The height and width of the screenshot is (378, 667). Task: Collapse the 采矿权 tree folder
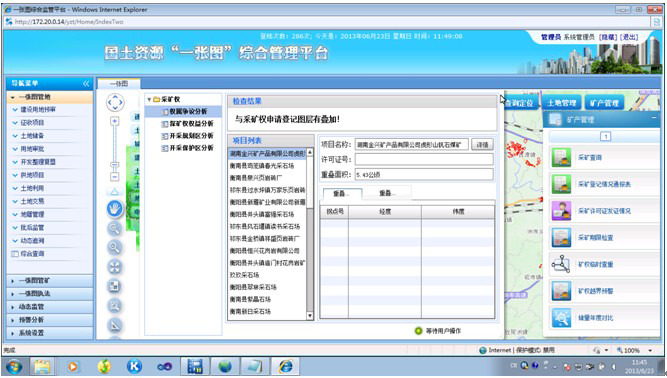[149, 99]
